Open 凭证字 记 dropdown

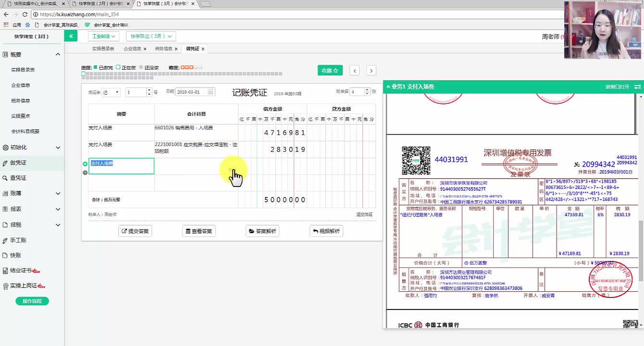[x=111, y=92]
